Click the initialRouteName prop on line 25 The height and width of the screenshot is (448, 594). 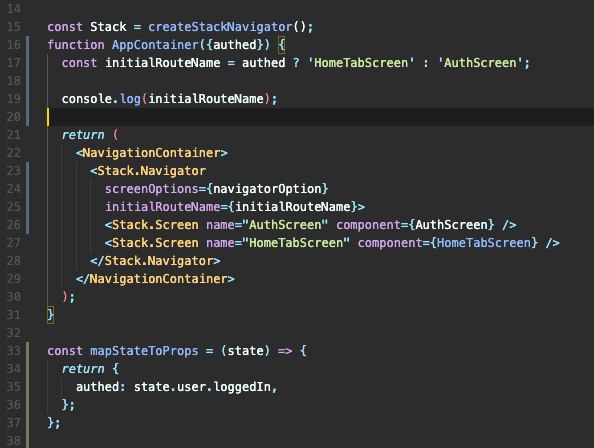pyautogui.click(x=163, y=207)
